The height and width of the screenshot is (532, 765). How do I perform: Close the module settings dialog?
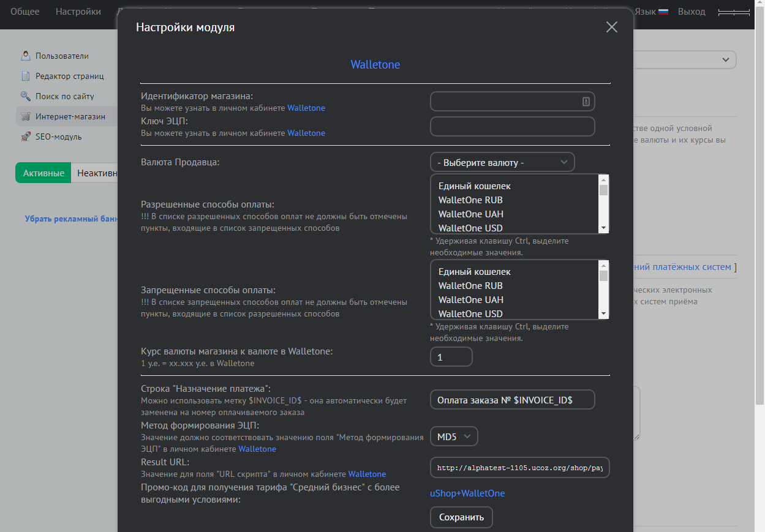pyautogui.click(x=611, y=27)
